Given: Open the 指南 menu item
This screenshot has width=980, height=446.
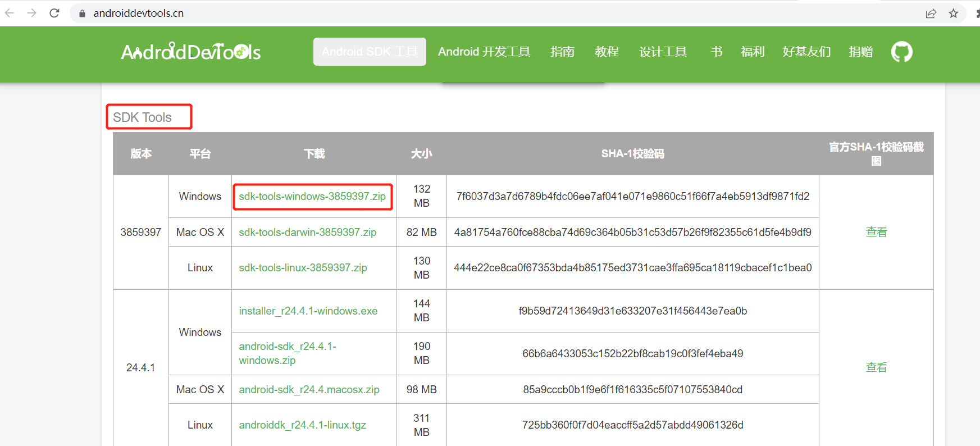Looking at the screenshot, I should [563, 52].
